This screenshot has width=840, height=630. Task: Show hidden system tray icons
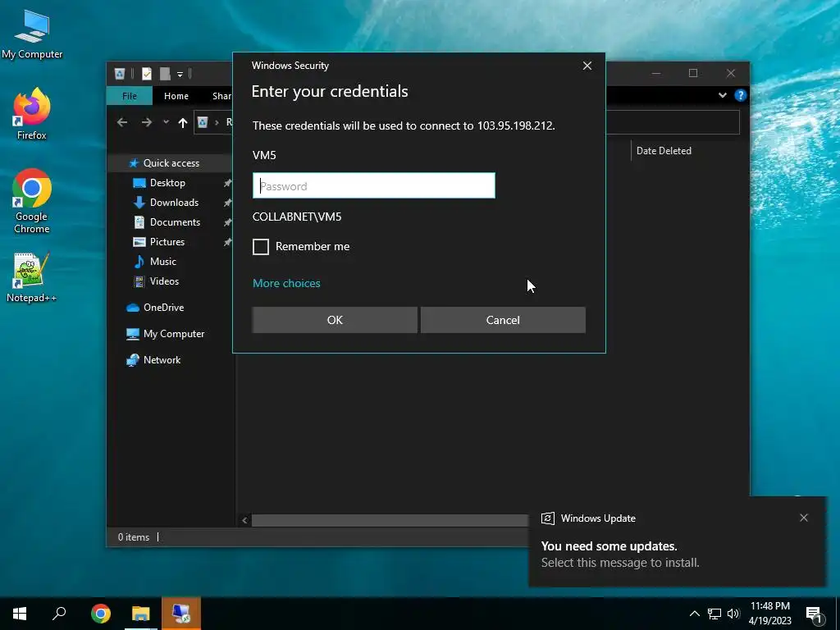pyautogui.click(x=694, y=614)
